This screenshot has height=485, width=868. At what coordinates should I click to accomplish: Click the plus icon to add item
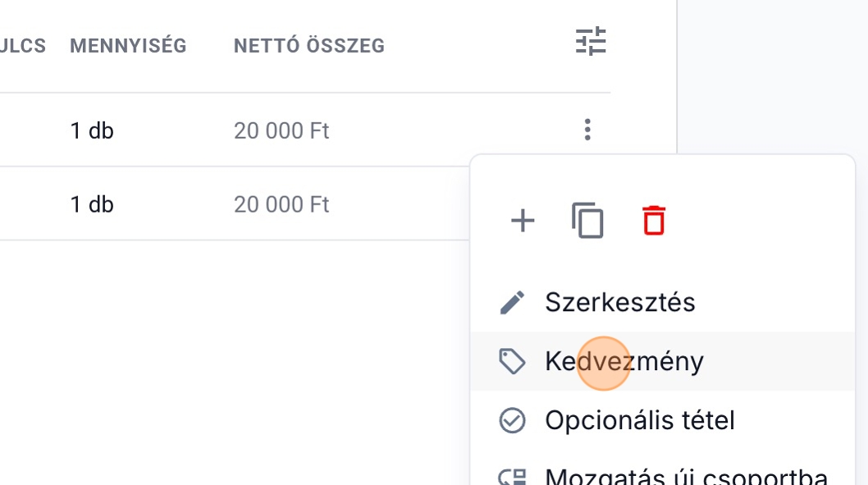coord(523,221)
